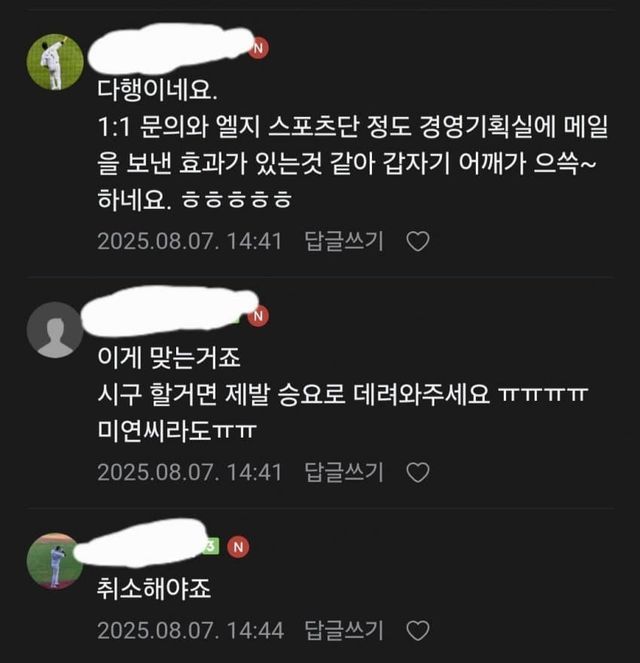Viewport: 640px width, 663px height.
Task: Click the blurred username above '다행이네요'
Action: (x=171, y=47)
